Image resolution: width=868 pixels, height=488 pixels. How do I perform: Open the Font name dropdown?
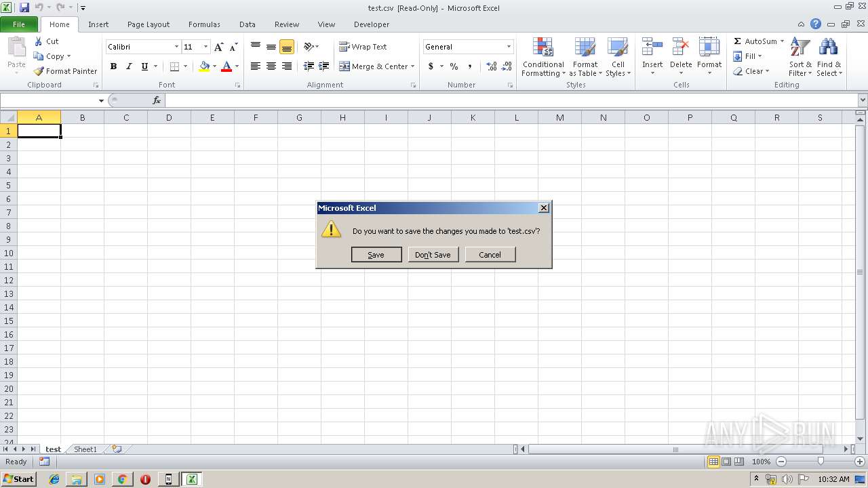176,47
